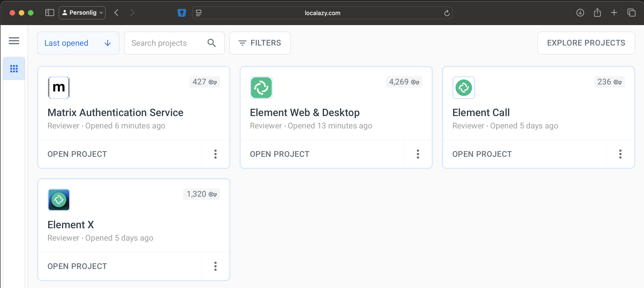Click Element X's 'Opened 5 days ago' text
This screenshot has width=644, height=288.
pos(119,238)
